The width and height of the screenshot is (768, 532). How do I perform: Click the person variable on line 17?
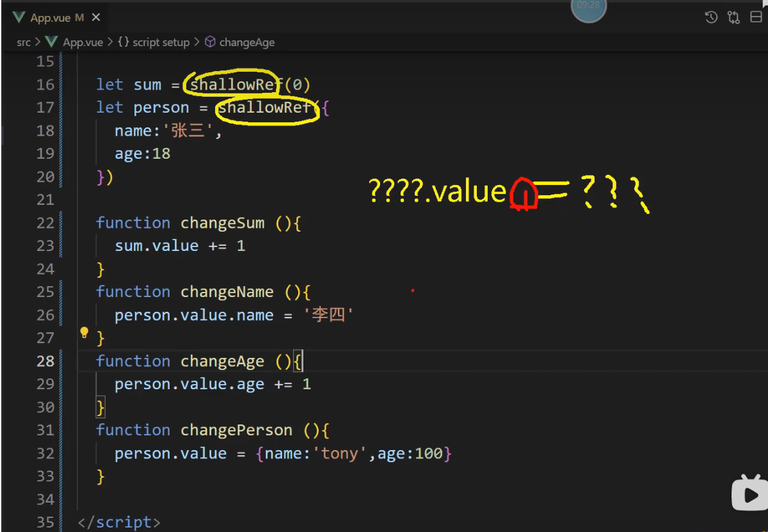(x=161, y=108)
